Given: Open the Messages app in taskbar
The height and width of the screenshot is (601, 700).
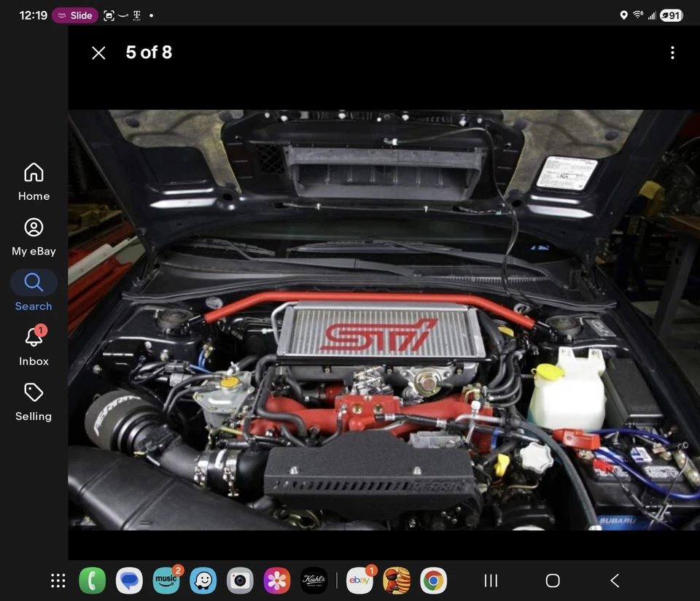Looking at the screenshot, I should 130,581.
